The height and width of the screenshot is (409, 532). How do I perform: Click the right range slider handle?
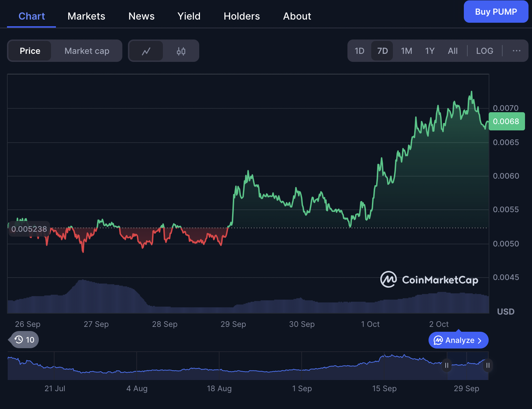pyautogui.click(x=488, y=365)
